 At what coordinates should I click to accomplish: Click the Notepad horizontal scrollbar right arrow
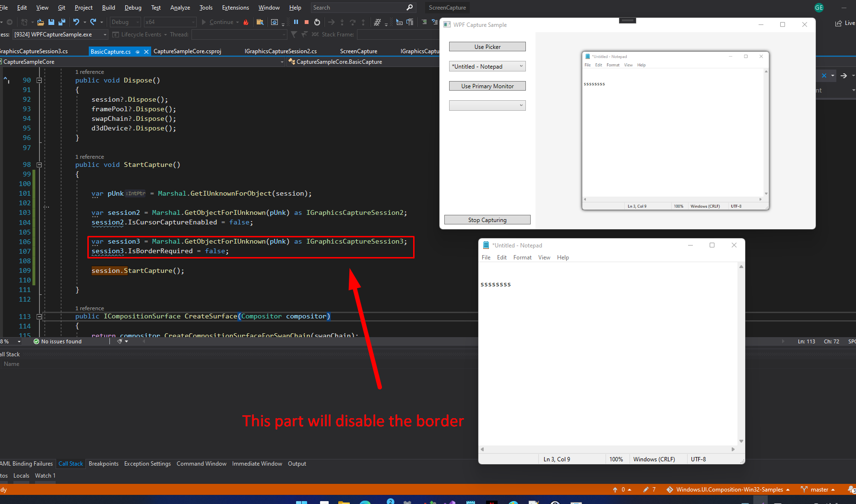733,449
